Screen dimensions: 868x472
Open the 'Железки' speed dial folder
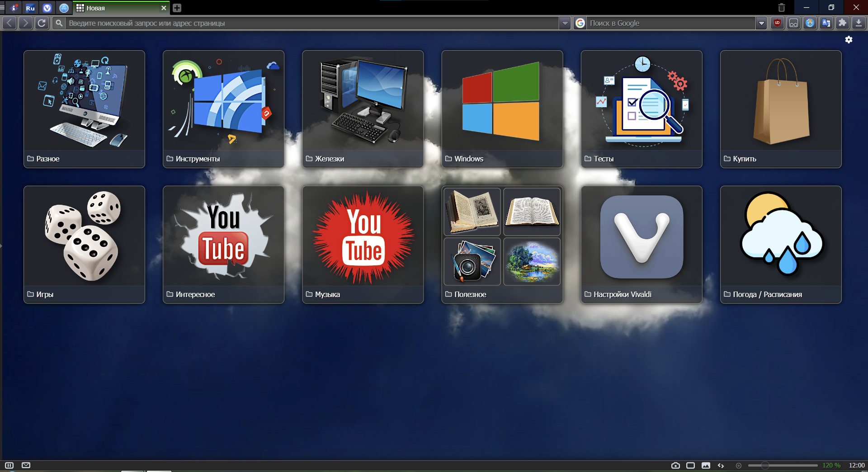point(363,109)
